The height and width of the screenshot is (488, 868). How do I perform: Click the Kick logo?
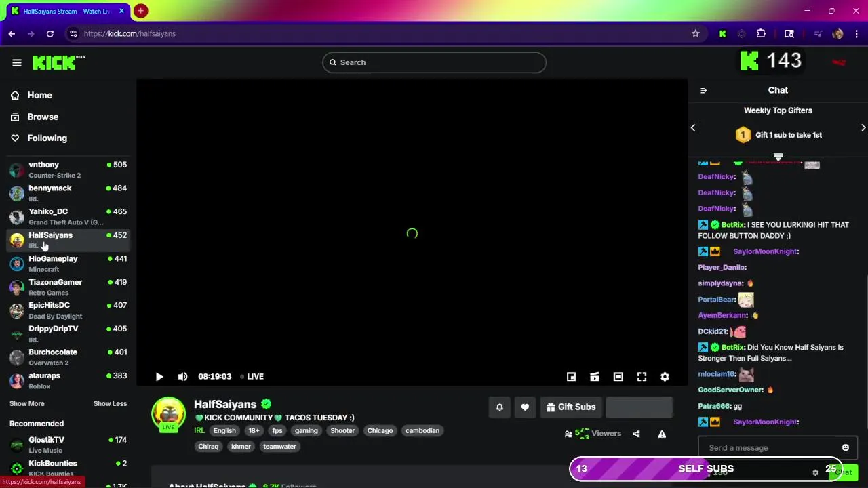58,62
